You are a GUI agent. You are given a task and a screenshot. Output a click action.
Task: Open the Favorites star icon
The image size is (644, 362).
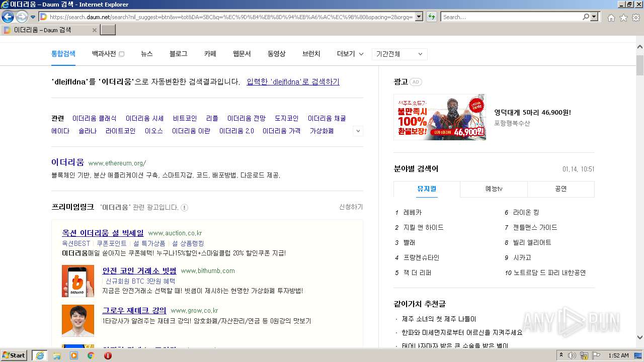[x=623, y=18]
